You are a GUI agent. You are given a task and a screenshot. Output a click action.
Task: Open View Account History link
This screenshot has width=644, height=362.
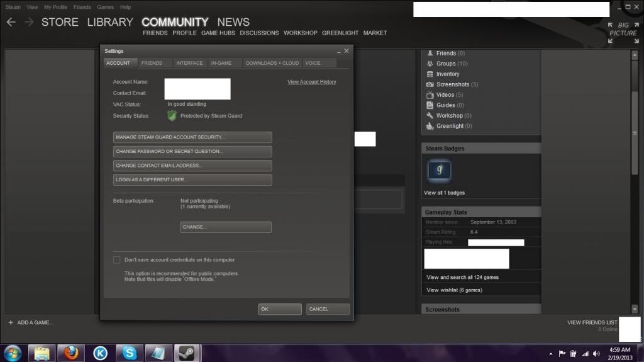tap(312, 82)
